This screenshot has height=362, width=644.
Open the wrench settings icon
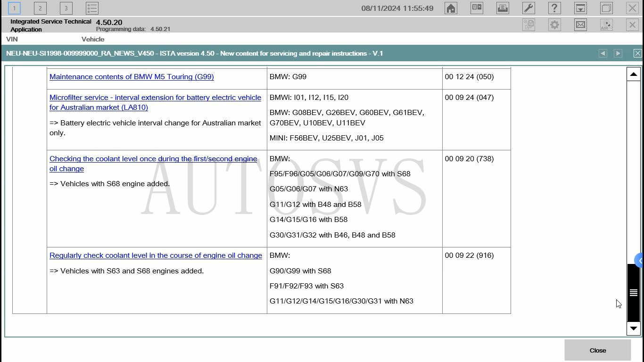click(528, 8)
